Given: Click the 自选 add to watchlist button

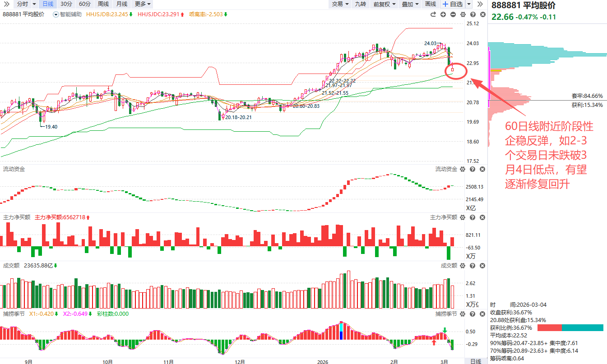Looking at the screenshot, I should pyautogui.click(x=452, y=4).
